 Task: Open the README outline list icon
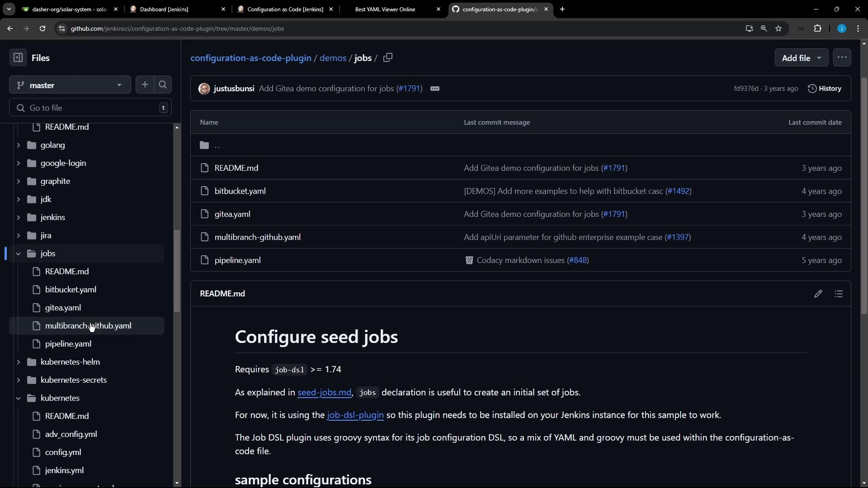pyautogui.click(x=839, y=294)
